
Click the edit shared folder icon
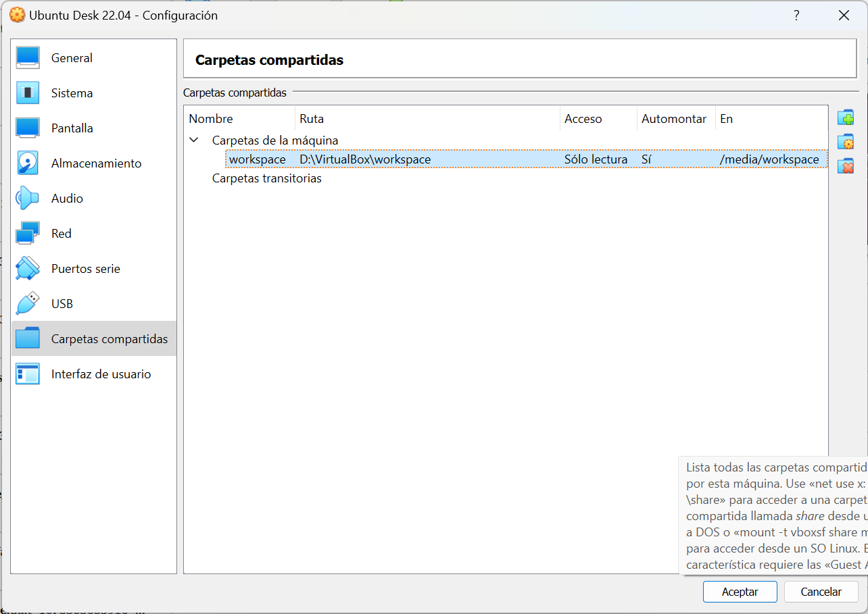pos(846,141)
